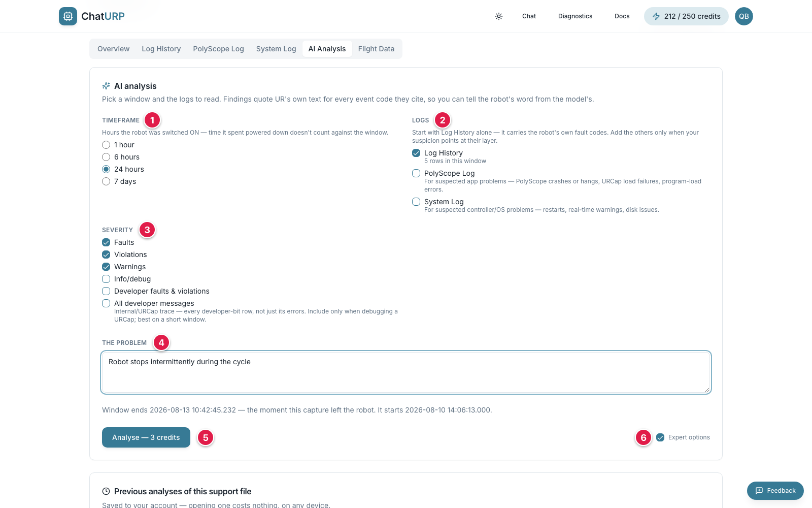Viewport: 812px width, 508px height.
Task: Click the LOGS section label
Action: tap(420, 120)
